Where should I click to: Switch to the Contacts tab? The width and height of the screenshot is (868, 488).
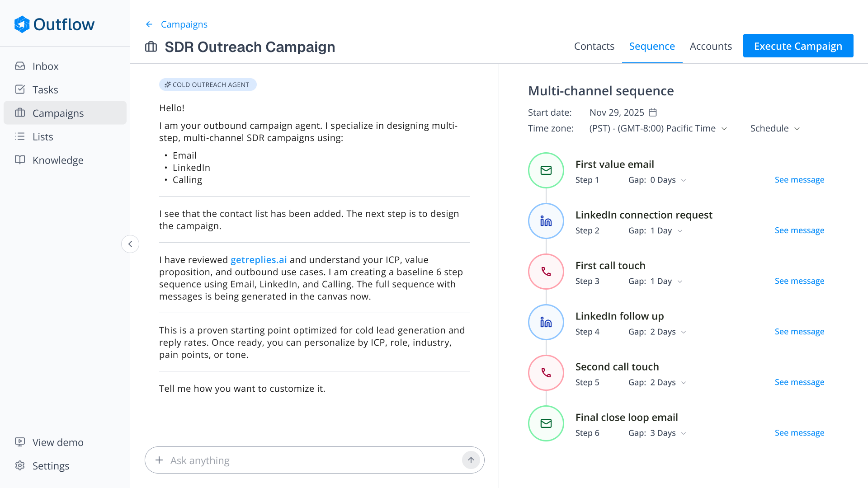(594, 46)
